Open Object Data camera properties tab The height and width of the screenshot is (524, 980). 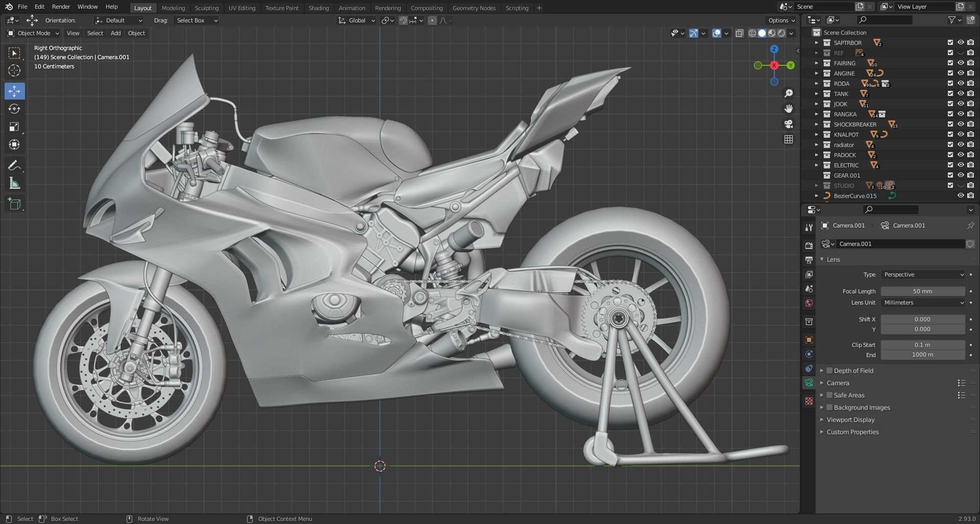(808, 383)
